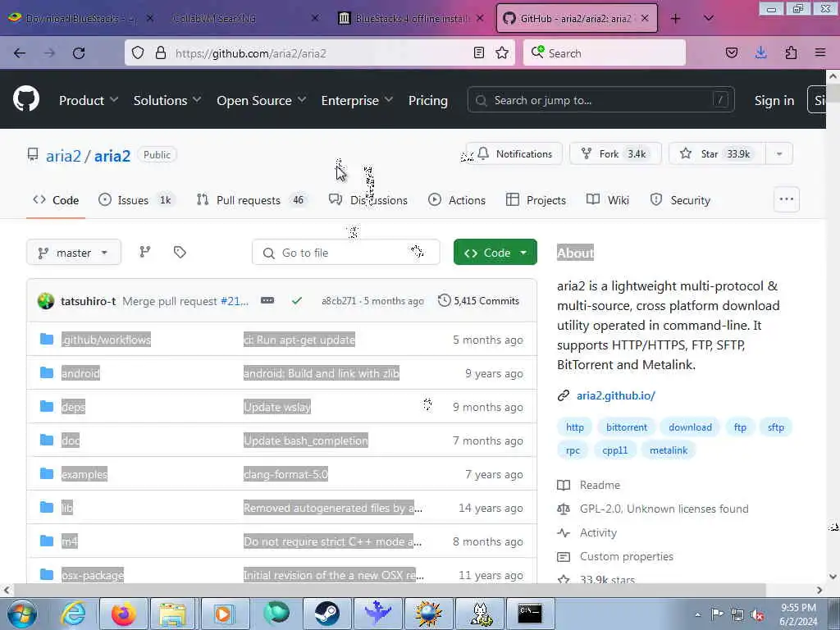Open the Pricing page link
Viewport: 840px width, 630px height.
coord(428,100)
